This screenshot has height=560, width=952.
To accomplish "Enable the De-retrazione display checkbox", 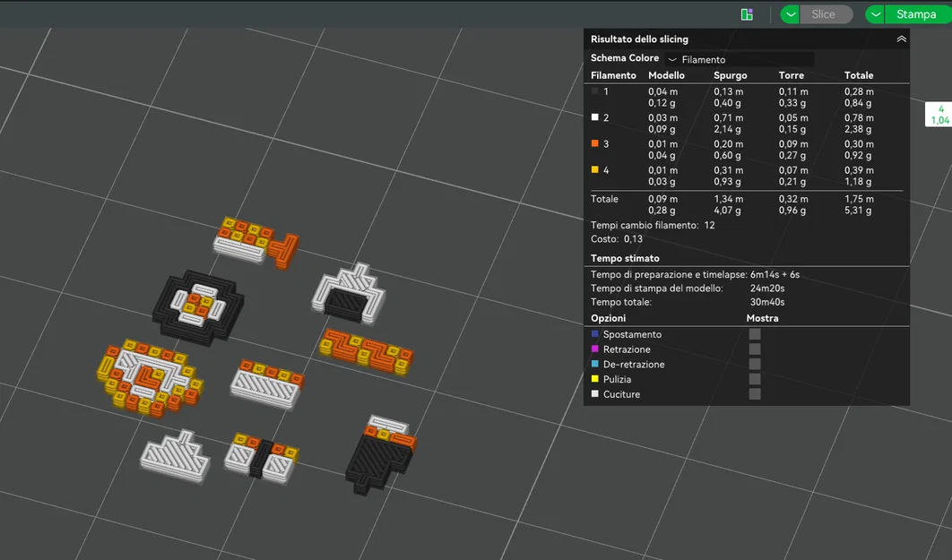I will (755, 364).
